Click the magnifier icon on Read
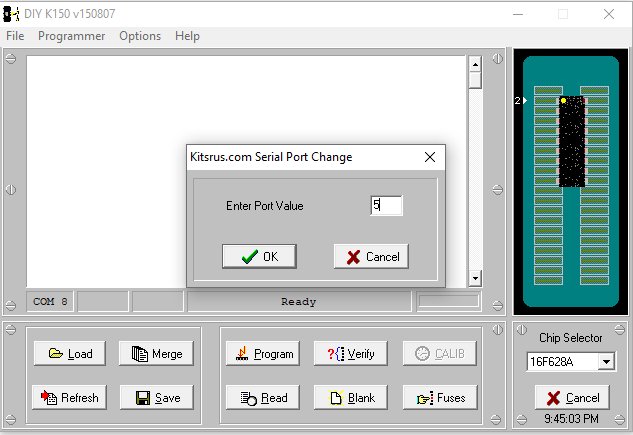The image size is (633, 435). pos(248,398)
